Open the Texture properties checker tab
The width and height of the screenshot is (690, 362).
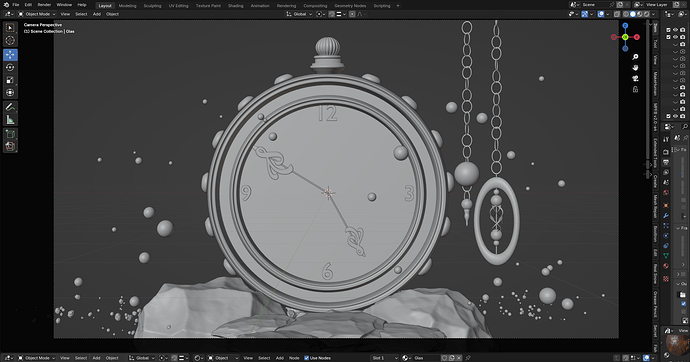(666, 278)
